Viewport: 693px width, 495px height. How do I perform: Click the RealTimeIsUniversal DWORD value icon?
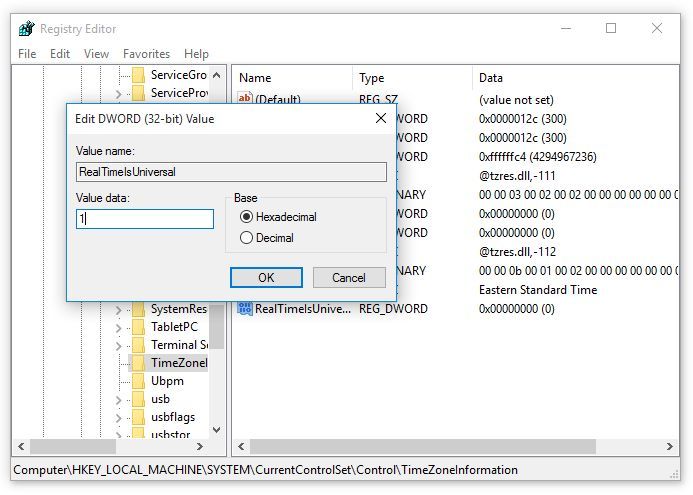click(245, 309)
